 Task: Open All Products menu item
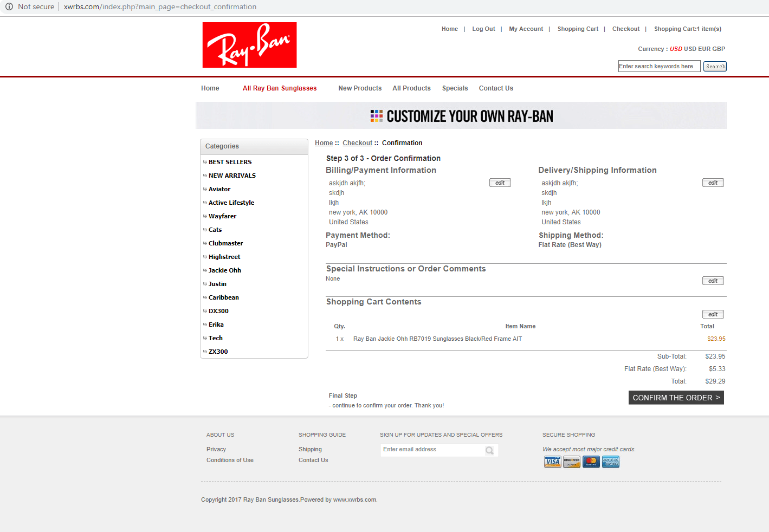[x=411, y=88]
